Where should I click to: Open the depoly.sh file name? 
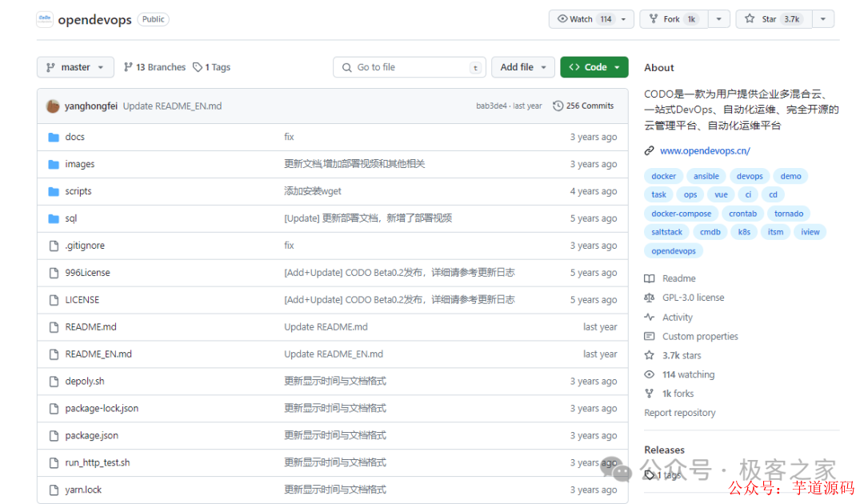pyautogui.click(x=84, y=381)
